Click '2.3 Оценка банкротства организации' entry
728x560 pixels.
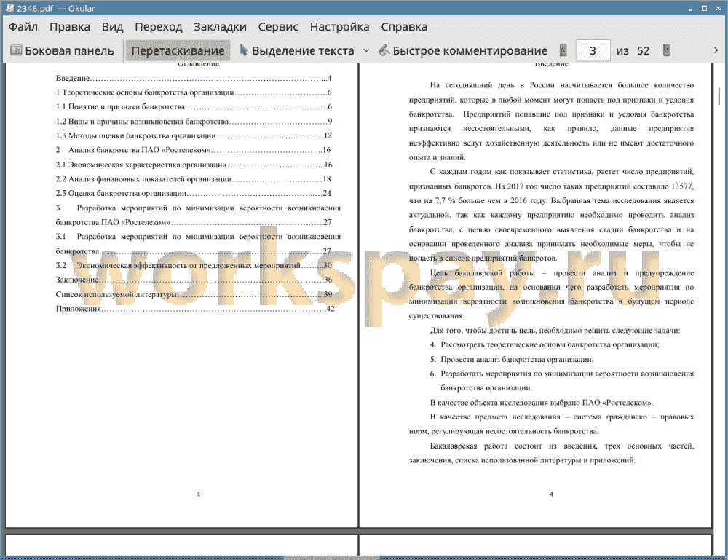click(x=194, y=193)
